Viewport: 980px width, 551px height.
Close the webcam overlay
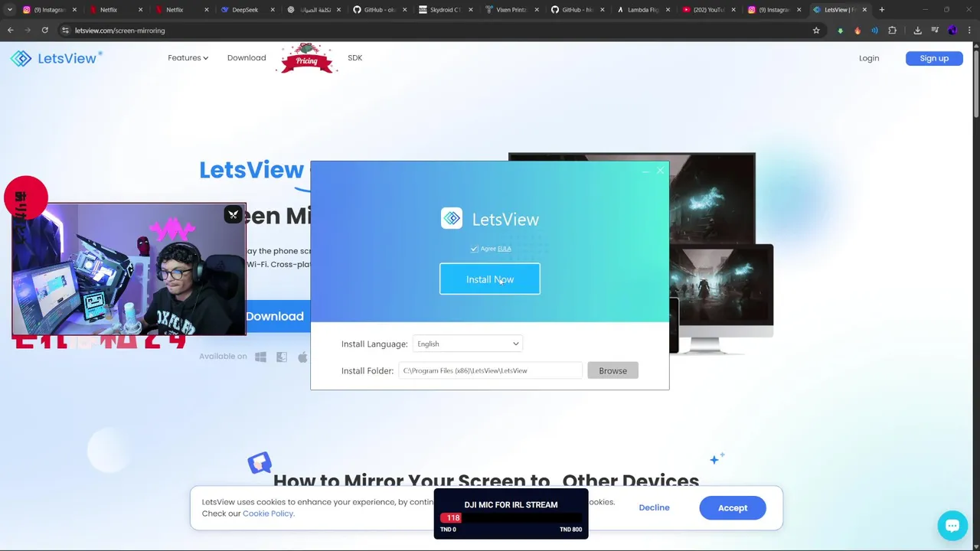[234, 214]
